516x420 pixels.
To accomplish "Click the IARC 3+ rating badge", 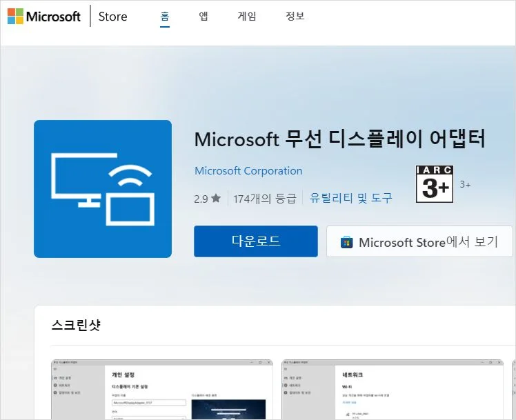I will (435, 184).
